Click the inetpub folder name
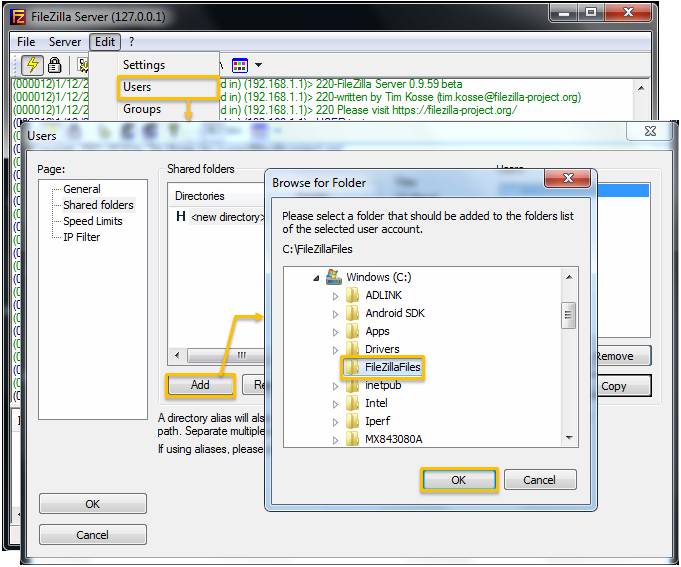The width and height of the screenshot is (681, 567). [x=383, y=386]
